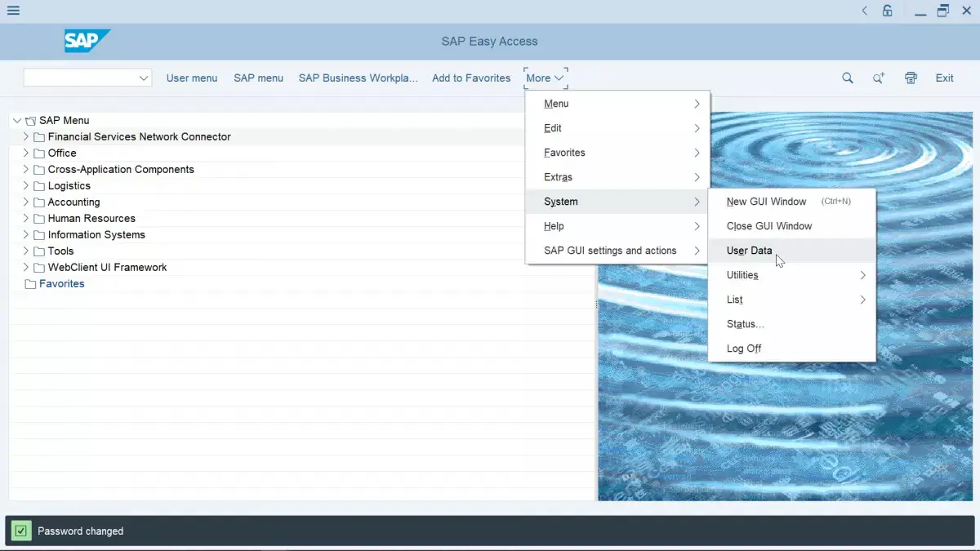Expand the Accounting tree node
The height and width of the screenshot is (551, 980).
click(x=26, y=202)
